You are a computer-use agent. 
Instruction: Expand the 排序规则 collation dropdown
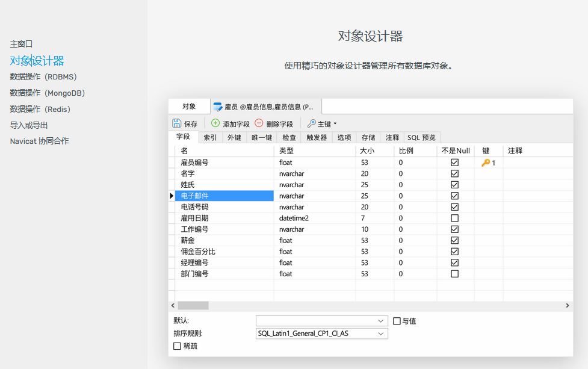click(x=380, y=333)
